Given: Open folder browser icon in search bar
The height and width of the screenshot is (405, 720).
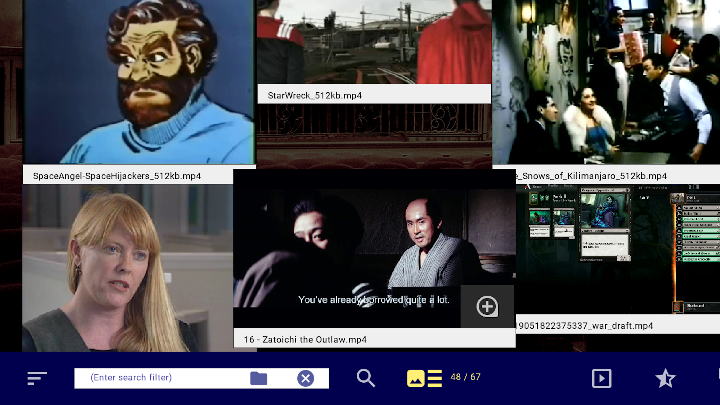Looking at the screenshot, I should [259, 378].
